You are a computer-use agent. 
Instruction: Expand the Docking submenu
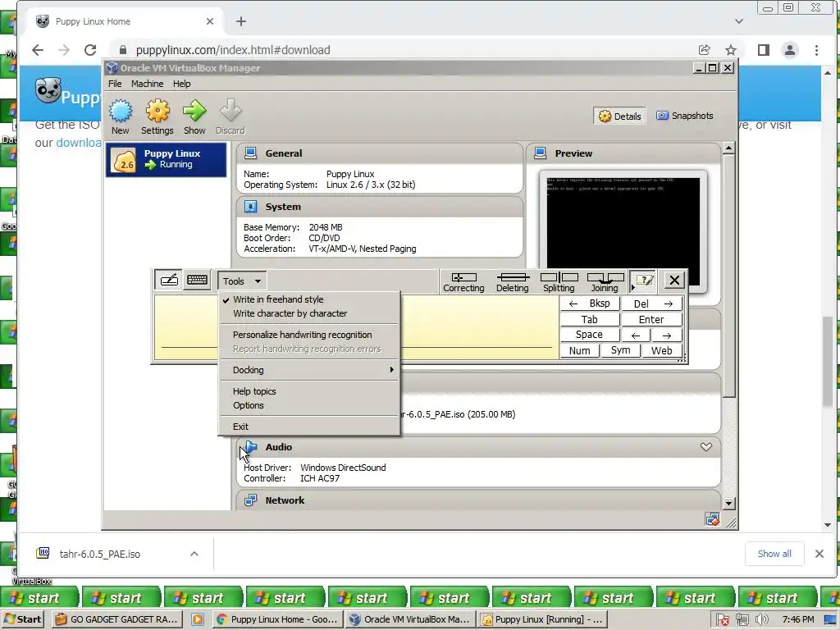(309, 370)
